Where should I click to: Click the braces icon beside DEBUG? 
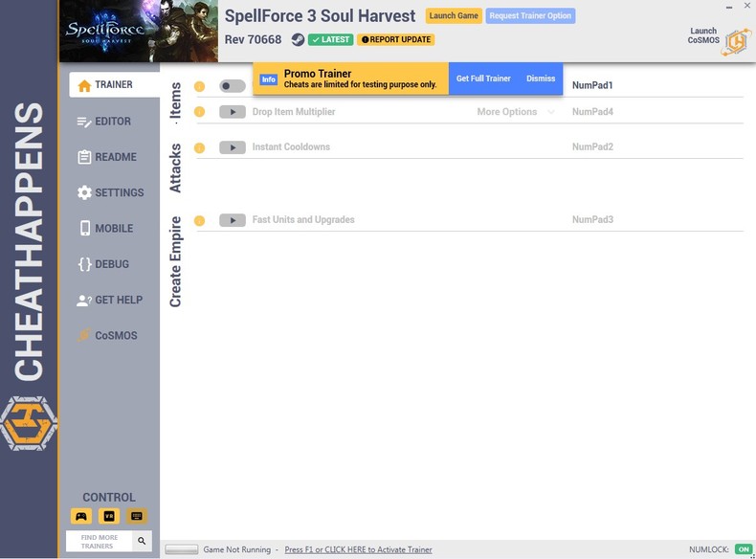point(84,264)
